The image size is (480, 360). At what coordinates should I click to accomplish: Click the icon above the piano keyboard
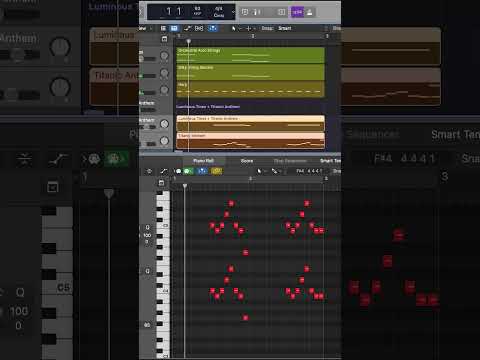click(x=161, y=183)
